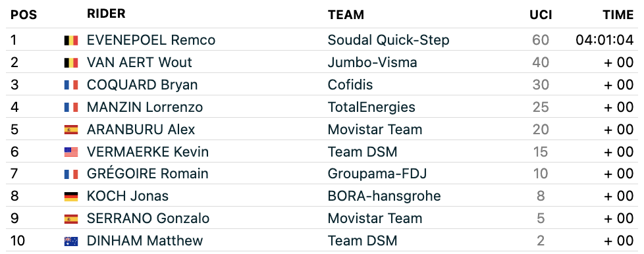Click French flag beside GRÉGOIRE Romain
This screenshot has width=644, height=254.
click(x=71, y=174)
